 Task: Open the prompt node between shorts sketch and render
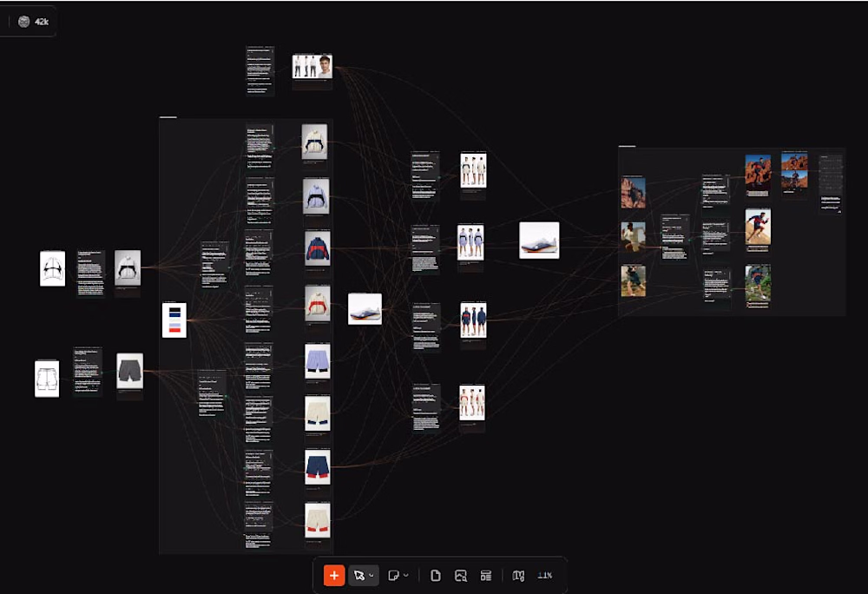click(x=88, y=372)
